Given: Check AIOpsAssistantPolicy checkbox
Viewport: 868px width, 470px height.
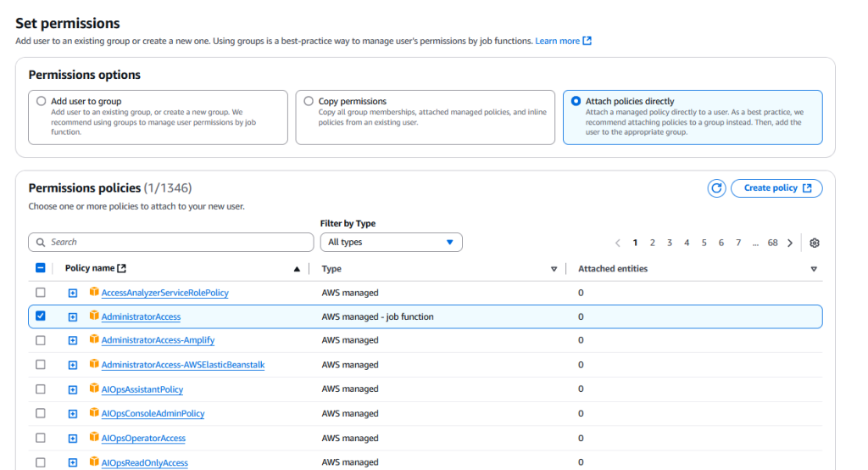Looking at the screenshot, I should click(41, 389).
